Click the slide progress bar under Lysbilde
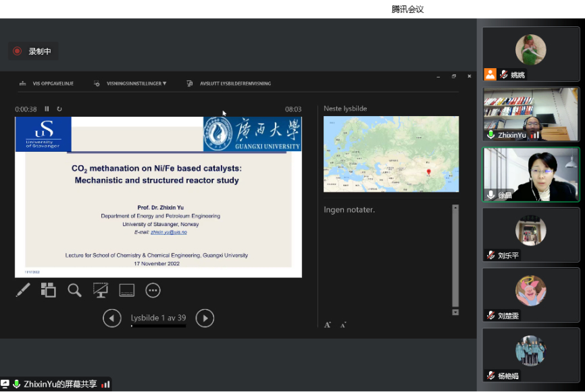585x392 pixels. [158, 327]
